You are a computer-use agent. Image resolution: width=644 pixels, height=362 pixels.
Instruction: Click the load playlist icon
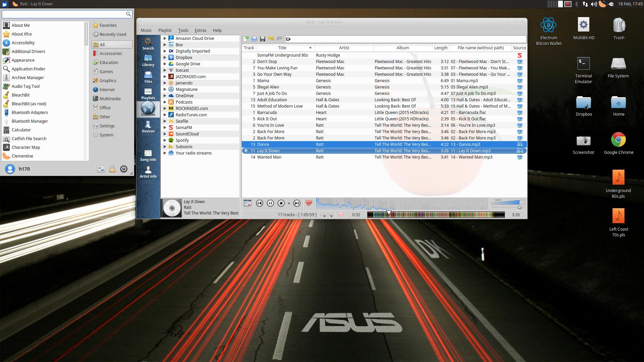254,39
